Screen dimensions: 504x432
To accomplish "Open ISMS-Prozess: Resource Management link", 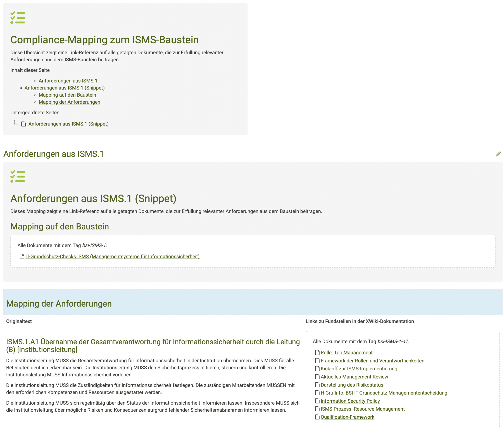I will 362,409.
